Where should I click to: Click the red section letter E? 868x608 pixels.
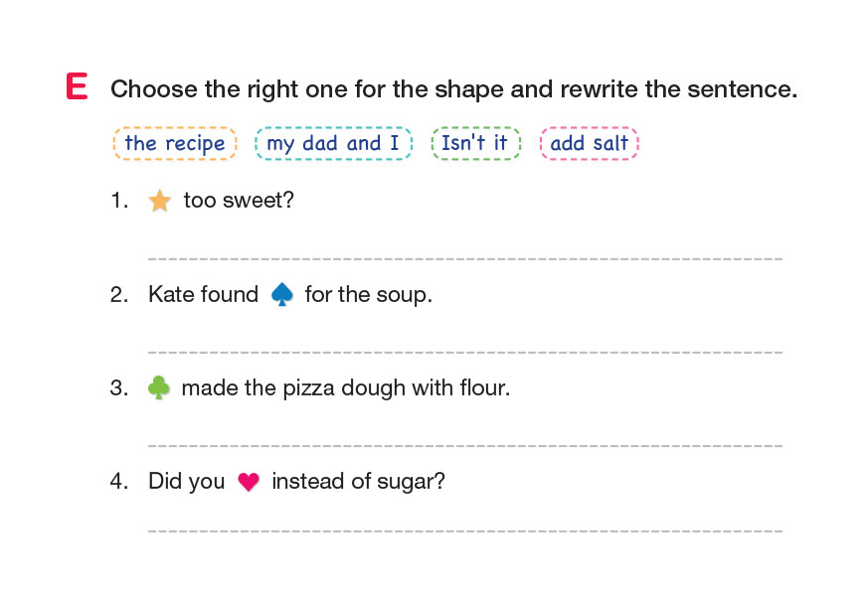click(77, 87)
